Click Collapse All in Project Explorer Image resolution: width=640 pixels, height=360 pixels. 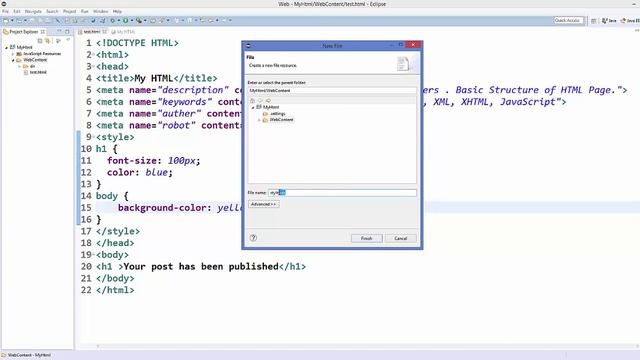pos(40,41)
